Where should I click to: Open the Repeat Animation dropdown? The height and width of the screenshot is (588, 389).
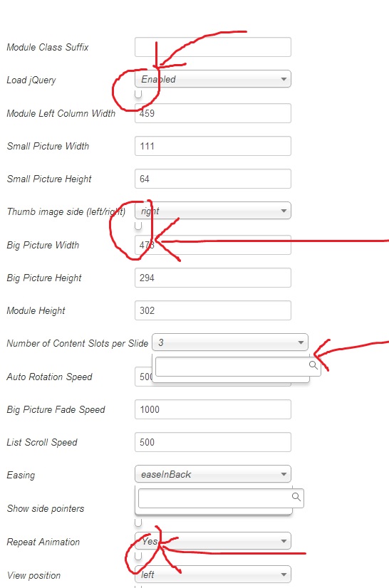point(213,541)
